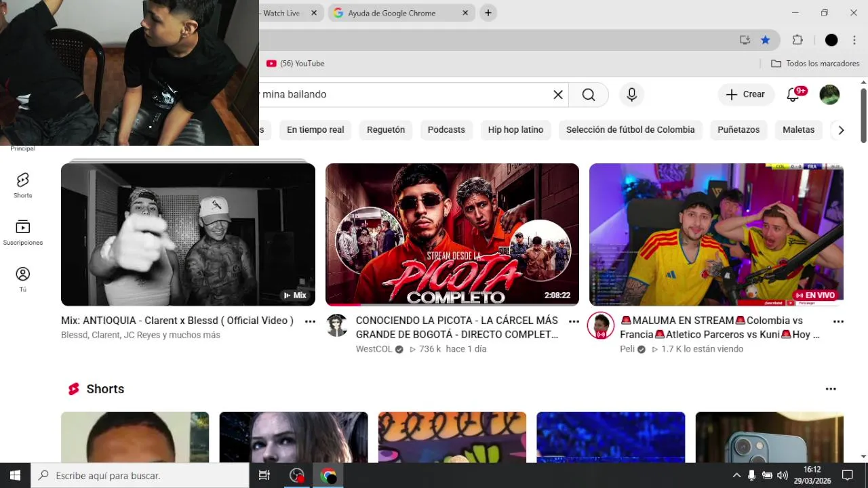Image resolution: width=868 pixels, height=488 pixels.
Task: Open a new Chrome tab
Action: point(488,13)
